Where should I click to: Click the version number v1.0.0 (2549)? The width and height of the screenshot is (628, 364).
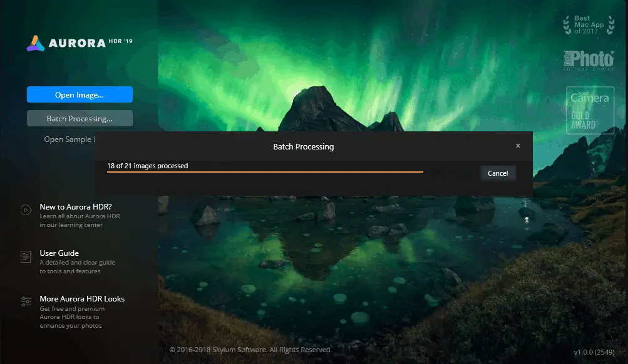594,352
